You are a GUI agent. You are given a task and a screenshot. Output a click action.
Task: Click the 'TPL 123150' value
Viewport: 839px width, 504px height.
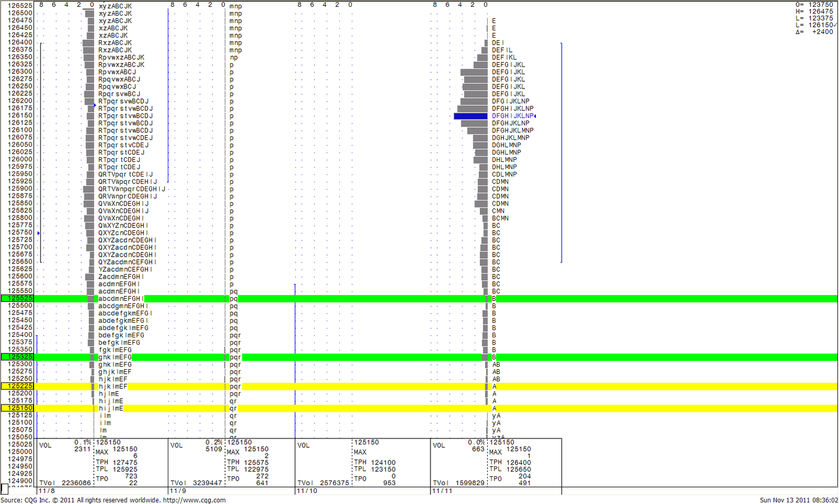click(375, 469)
